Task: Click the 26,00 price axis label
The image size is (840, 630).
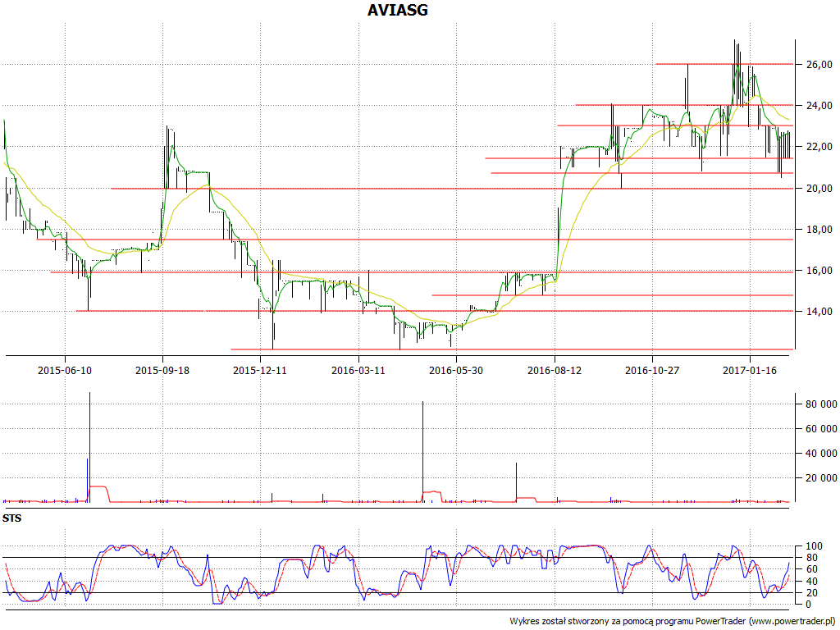Action: coord(819,65)
